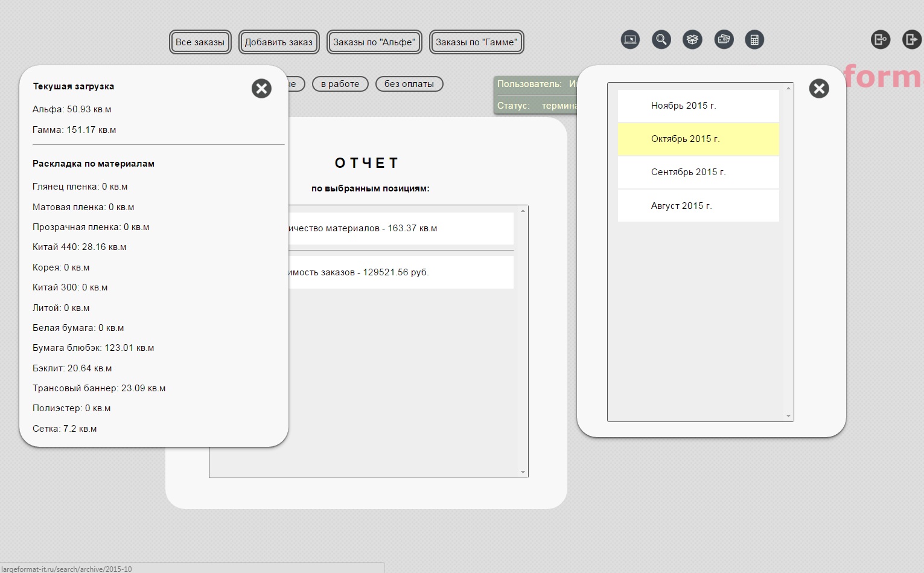Click the status bar URL "largeformat-it.ru/search/archive/2015-10"

(x=66, y=569)
